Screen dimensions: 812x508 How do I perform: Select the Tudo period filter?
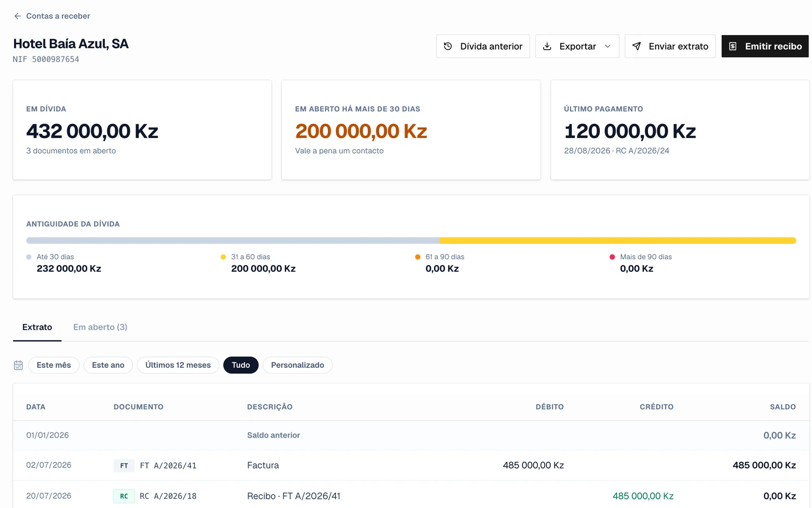coord(241,365)
